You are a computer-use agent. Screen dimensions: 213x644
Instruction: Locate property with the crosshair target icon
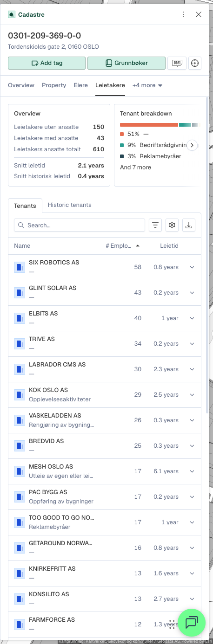coord(195,63)
